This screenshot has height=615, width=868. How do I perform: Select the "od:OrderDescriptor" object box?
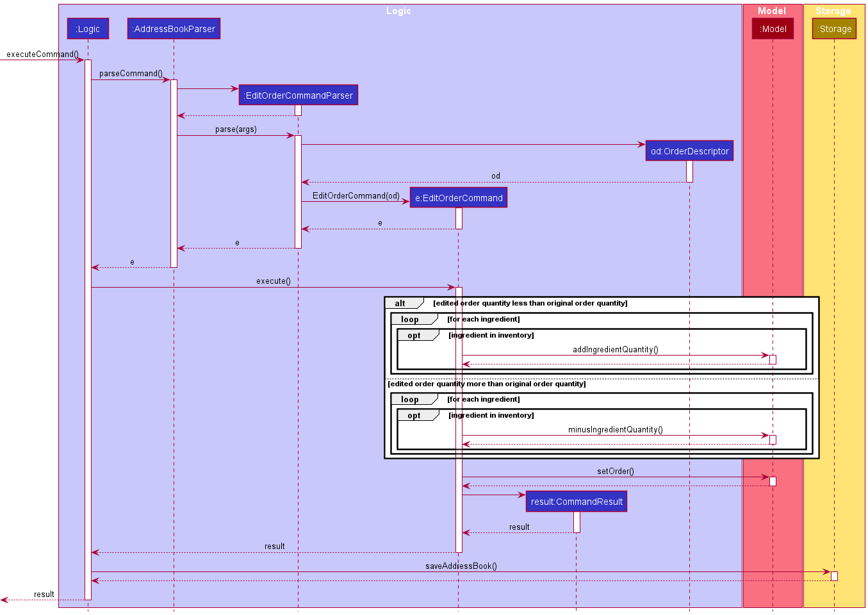(x=689, y=151)
